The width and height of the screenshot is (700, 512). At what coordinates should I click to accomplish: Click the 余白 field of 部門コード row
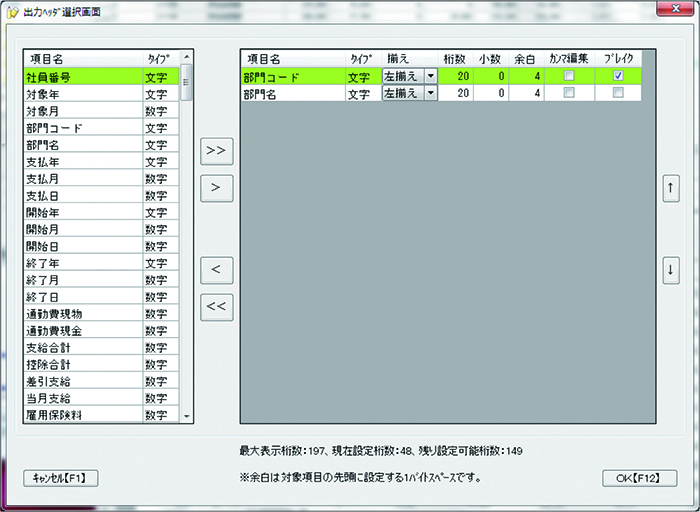(x=527, y=76)
